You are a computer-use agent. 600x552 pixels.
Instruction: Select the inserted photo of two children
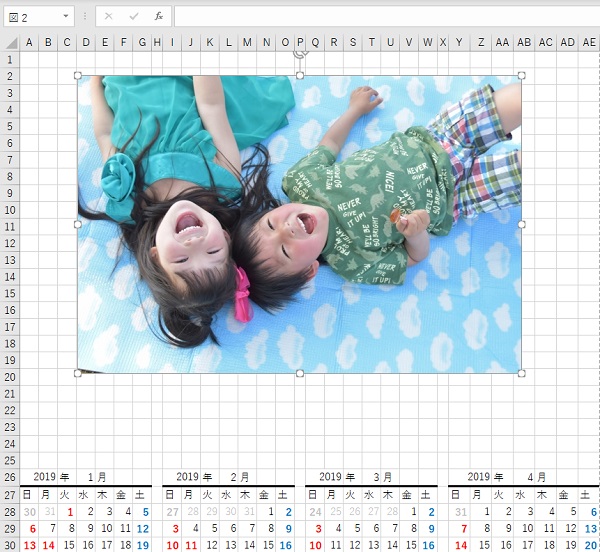(299, 224)
